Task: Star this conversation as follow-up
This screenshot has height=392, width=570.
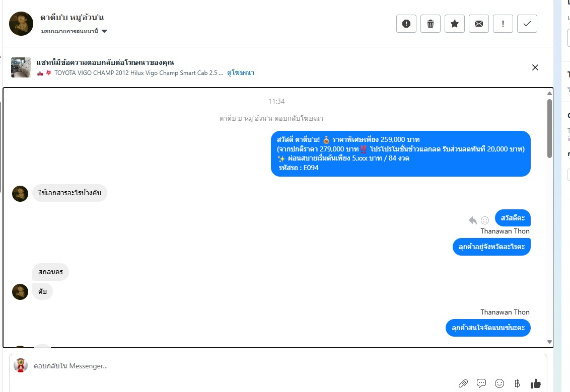Action: tap(454, 24)
